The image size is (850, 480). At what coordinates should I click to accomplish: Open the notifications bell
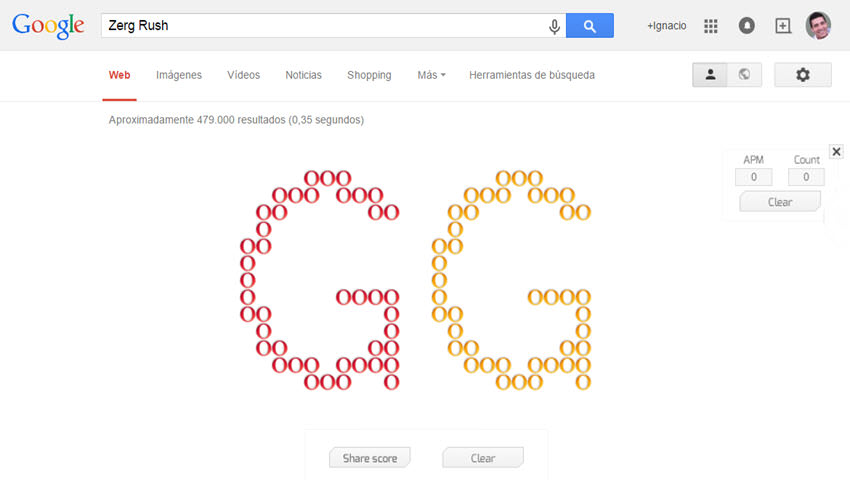pyautogui.click(x=746, y=25)
